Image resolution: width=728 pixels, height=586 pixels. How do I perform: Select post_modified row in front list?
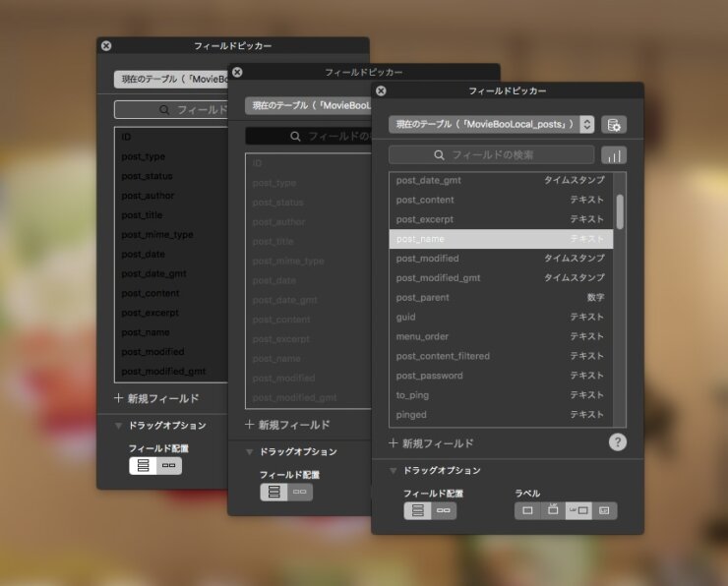pos(501,259)
